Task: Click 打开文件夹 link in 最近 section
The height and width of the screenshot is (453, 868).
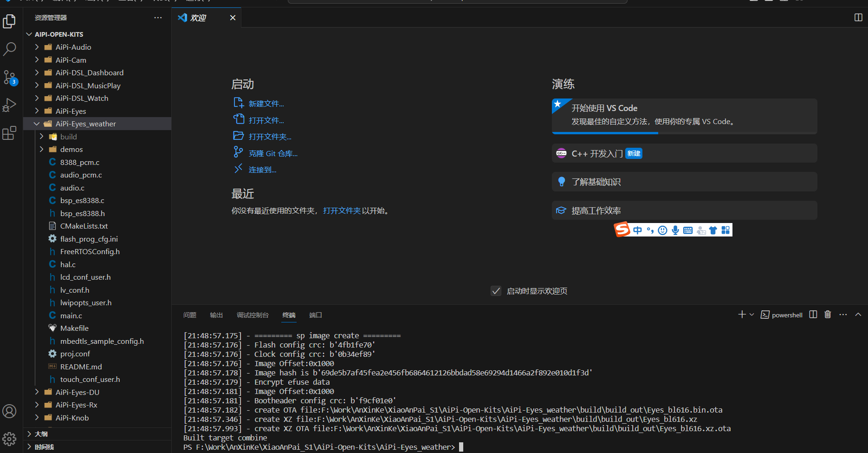Action: pyautogui.click(x=342, y=210)
